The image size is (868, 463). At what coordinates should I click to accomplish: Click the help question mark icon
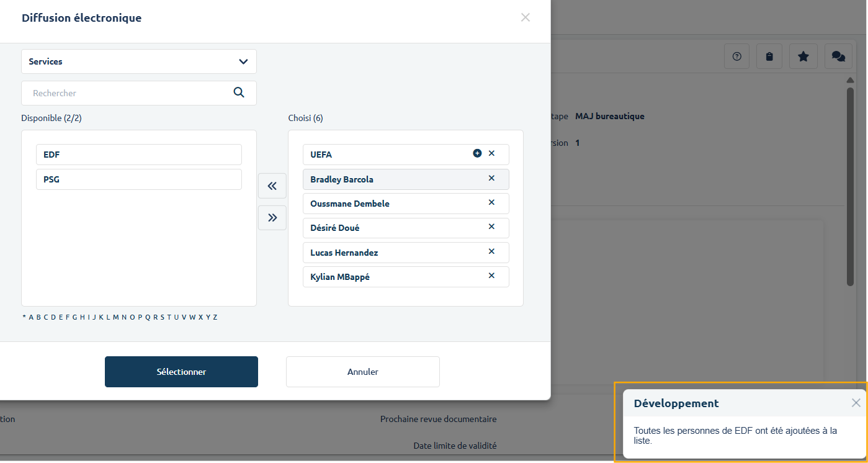click(737, 56)
